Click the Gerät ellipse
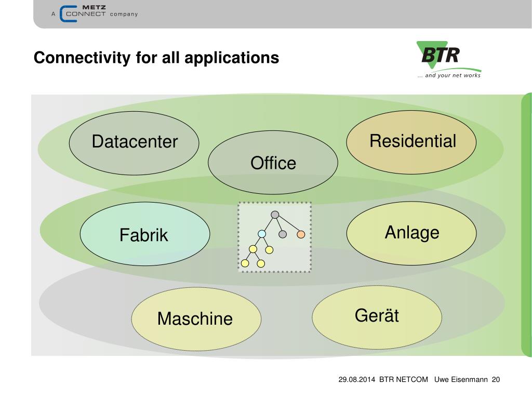Screen dimensions: 532x399 [x=377, y=317]
